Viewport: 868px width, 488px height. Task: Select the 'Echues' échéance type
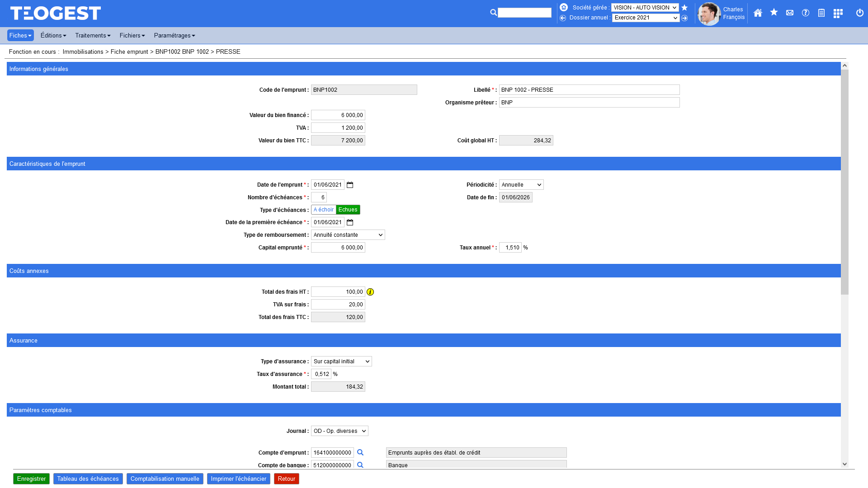click(x=348, y=210)
